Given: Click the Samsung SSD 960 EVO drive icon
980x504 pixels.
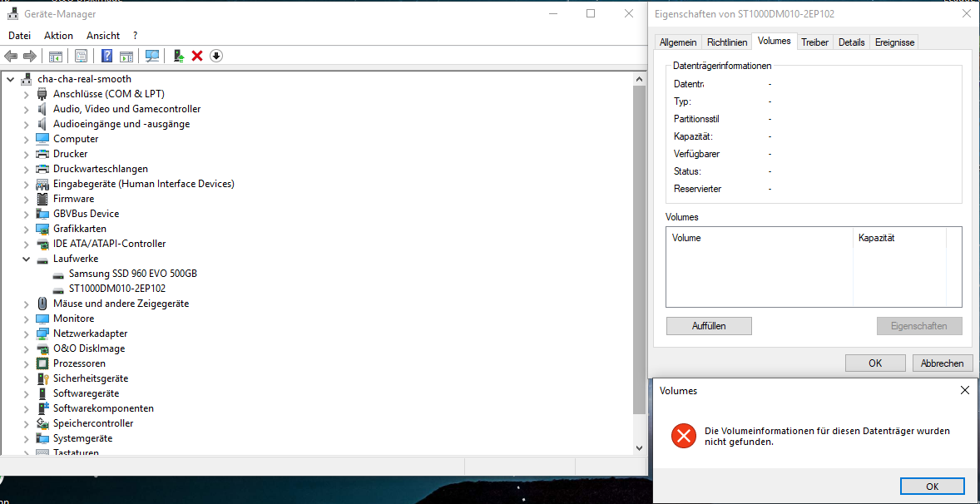Looking at the screenshot, I should [x=58, y=274].
